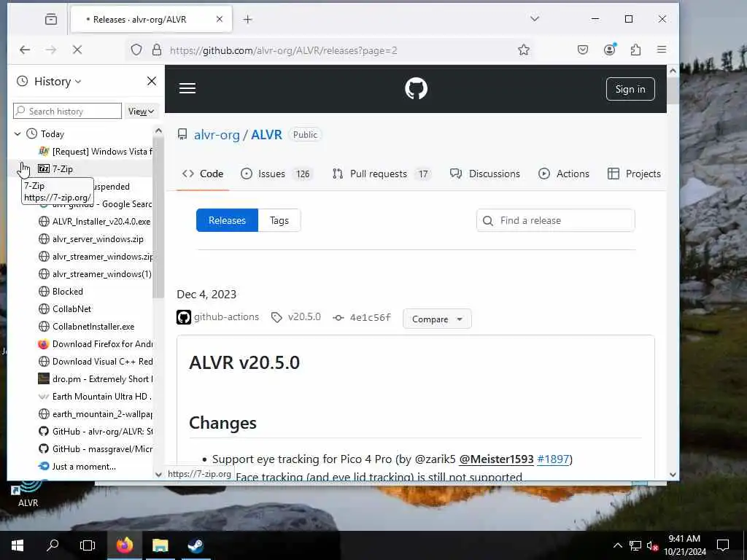Open Firefox account menu
The image size is (747, 560).
click(609, 50)
